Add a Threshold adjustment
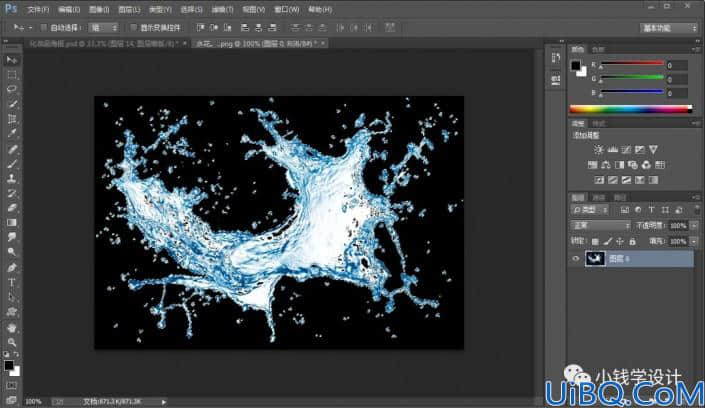 pyautogui.click(x=626, y=180)
